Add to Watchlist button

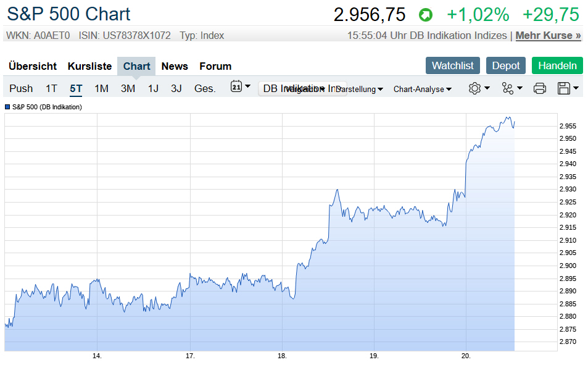(x=453, y=65)
